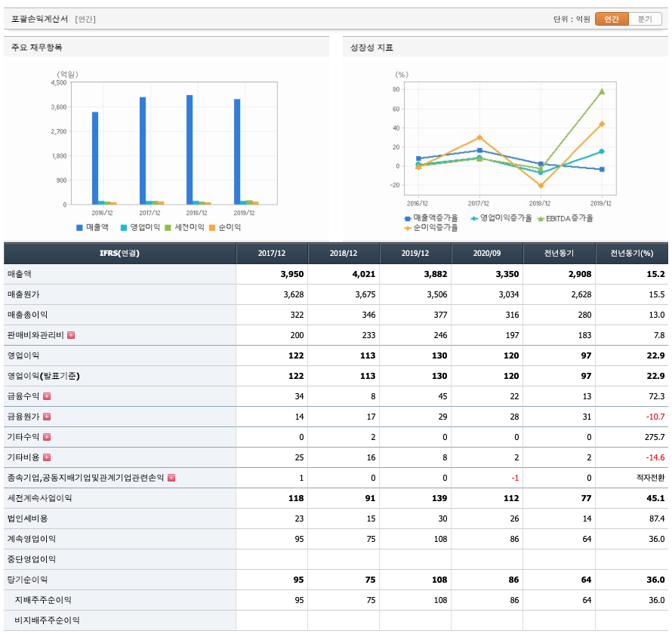Screen dimensions: 672x637
Task: Select the 전년동기(%) column header
Action: [632, 253]
